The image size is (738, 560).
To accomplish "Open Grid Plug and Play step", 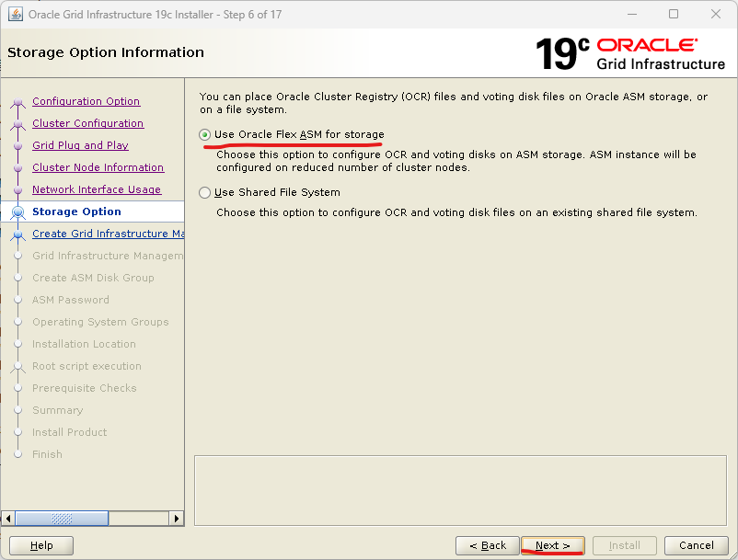I will click(80, 145).
